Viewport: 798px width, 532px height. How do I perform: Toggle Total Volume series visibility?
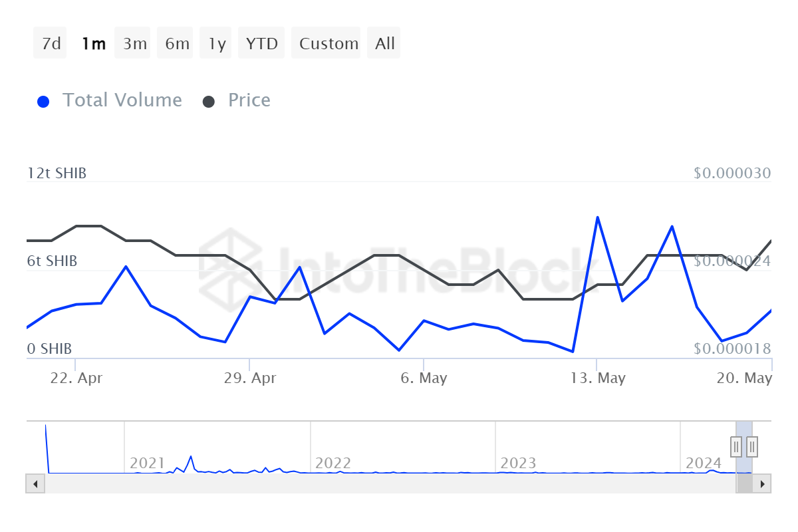tap(122, 100)
